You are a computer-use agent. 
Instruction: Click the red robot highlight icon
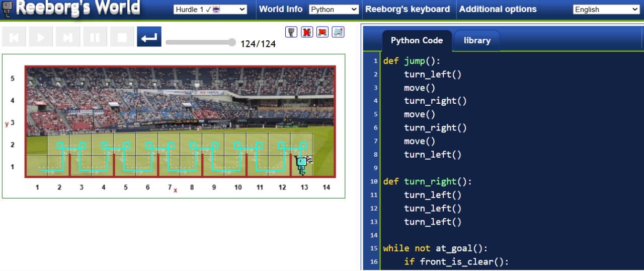coord(307,32)
